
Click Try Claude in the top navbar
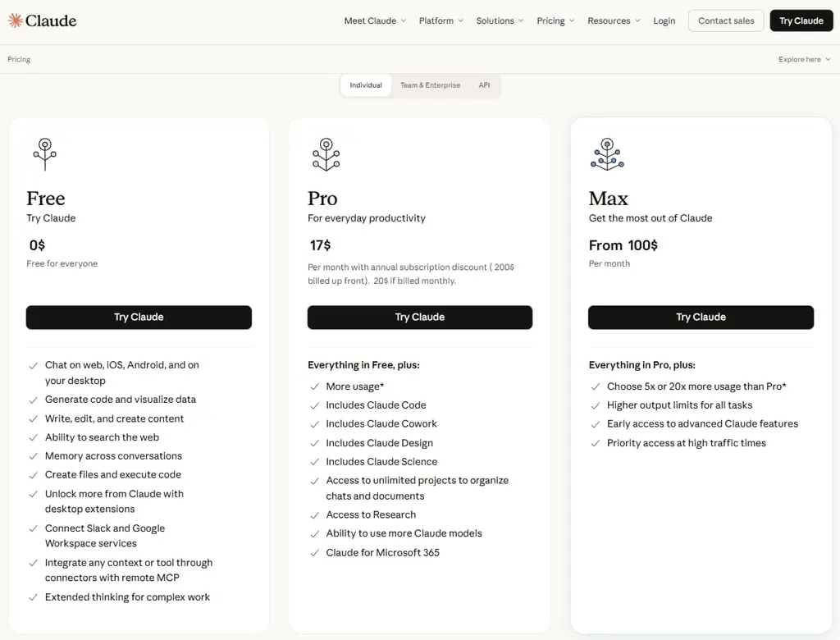pyautogui.click(x=801, y=21)
